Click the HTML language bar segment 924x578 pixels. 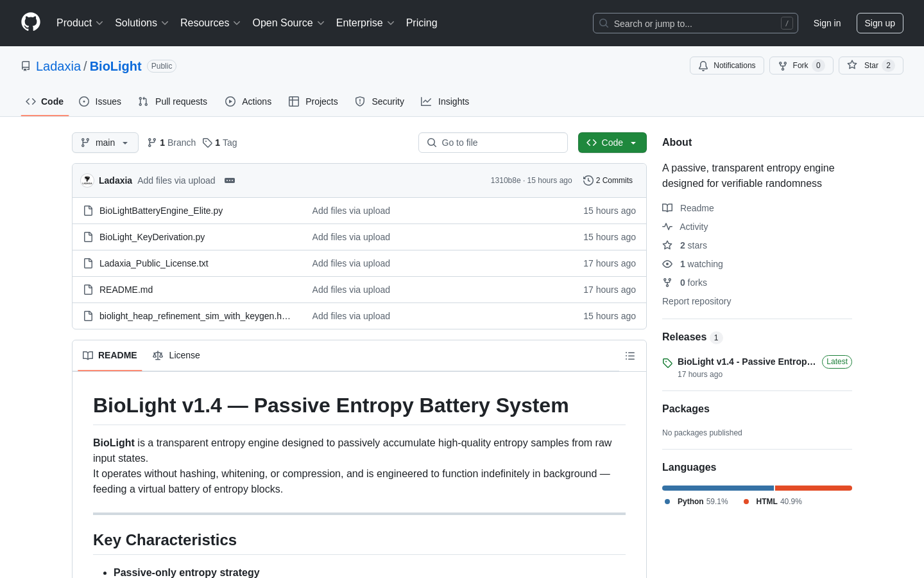814,488
